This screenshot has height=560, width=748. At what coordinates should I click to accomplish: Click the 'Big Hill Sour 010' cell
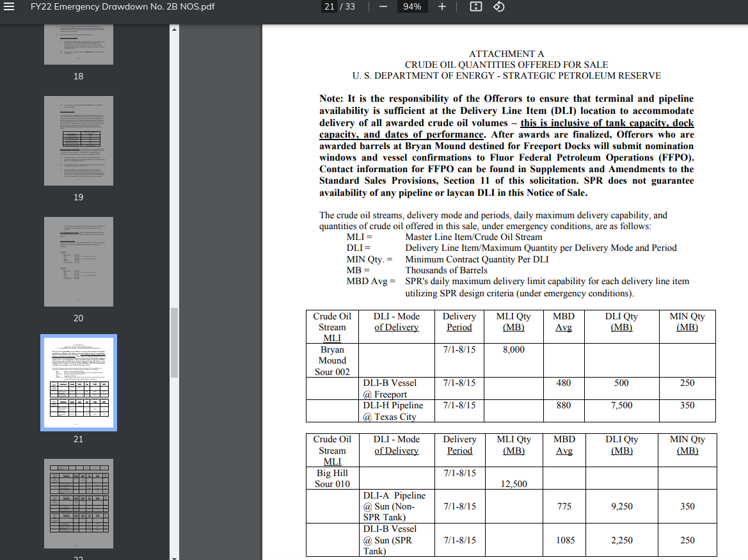(x=332, y=479)
